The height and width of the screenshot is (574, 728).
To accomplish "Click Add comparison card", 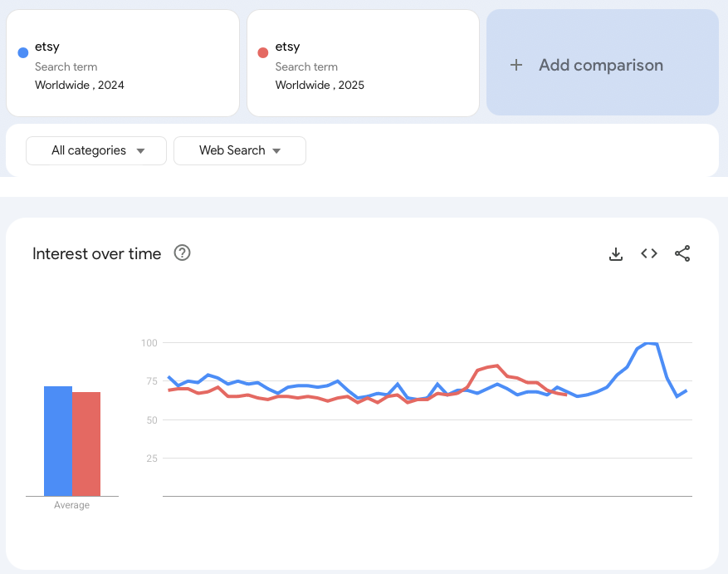I will pos(603,62).
